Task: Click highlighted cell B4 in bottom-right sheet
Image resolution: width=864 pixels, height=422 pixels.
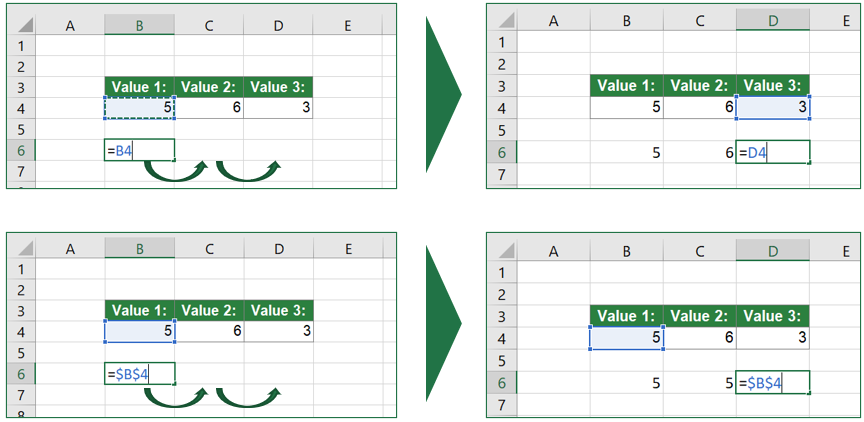Action: (x=627, y=338)
